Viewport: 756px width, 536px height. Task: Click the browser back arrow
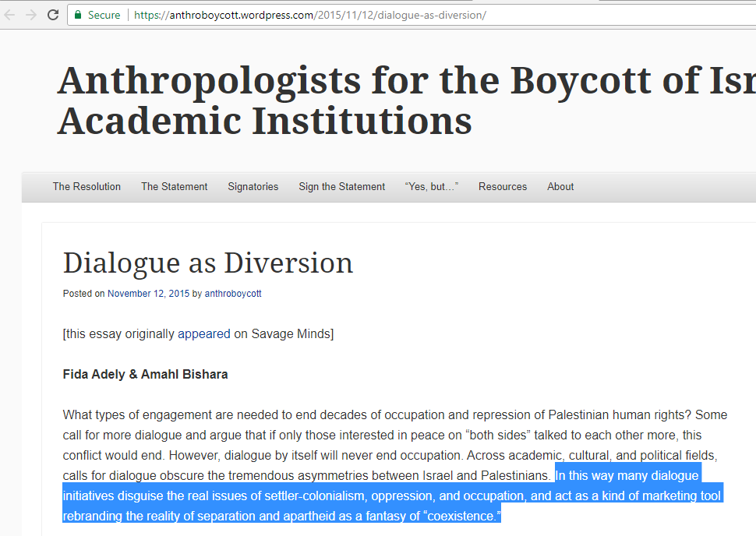(10, 15)
